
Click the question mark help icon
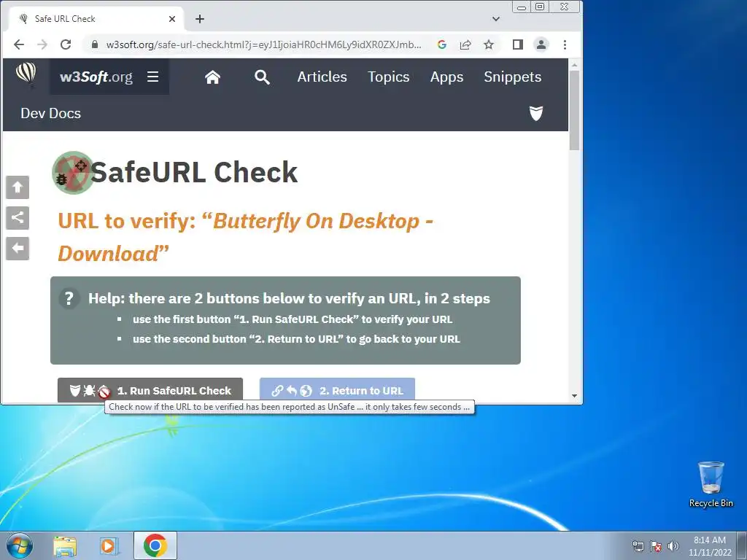pyautogui.click(x=69, y=298)
